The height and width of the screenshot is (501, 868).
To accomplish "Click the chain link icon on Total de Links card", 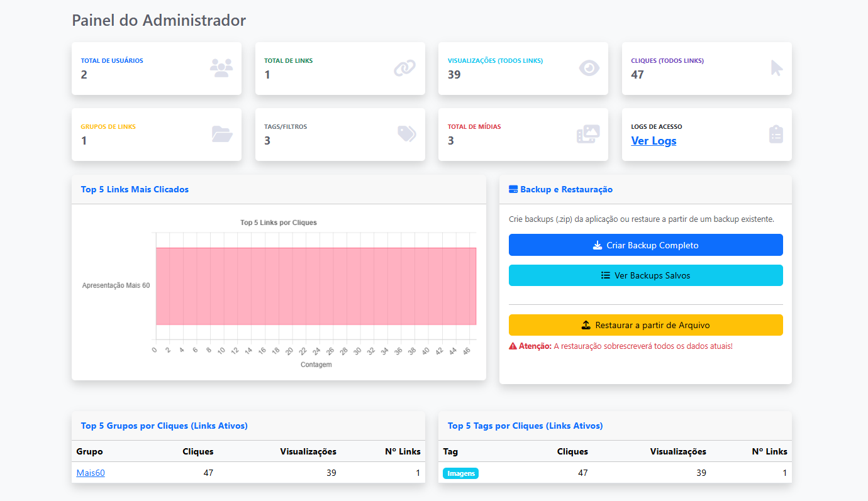I will point(405,67).
